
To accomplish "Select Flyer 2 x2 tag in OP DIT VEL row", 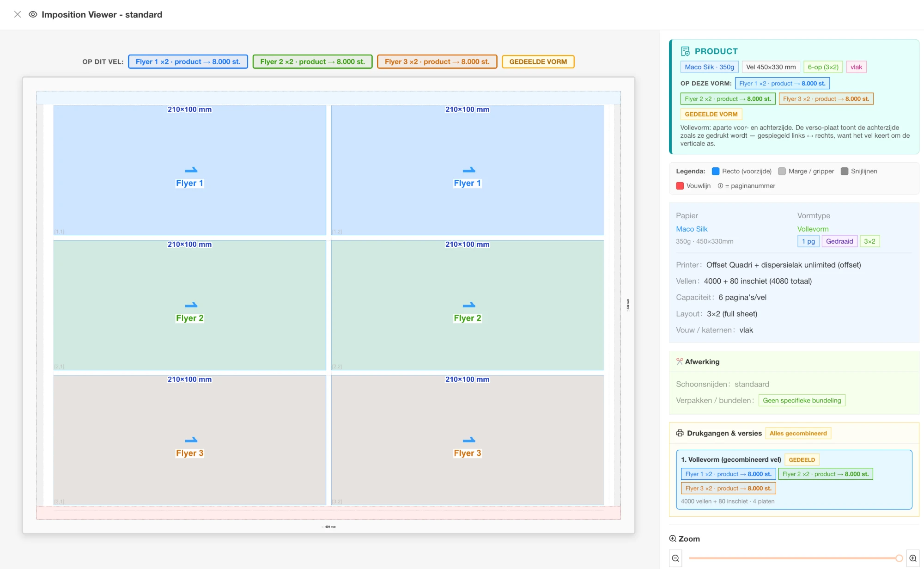I will 312,61.
